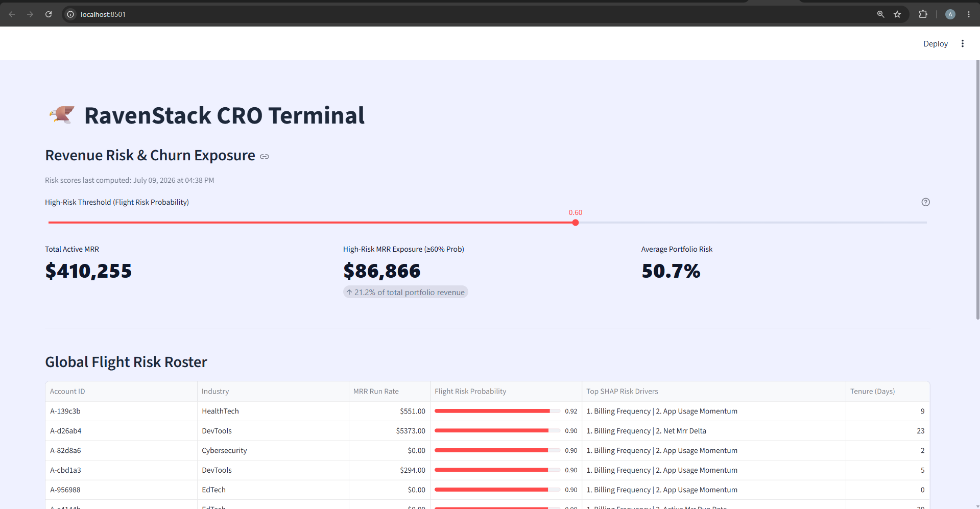Select account cell A-82d8a6
The width and height of the screenshot is (980, 509).
(x=121, y=451)
